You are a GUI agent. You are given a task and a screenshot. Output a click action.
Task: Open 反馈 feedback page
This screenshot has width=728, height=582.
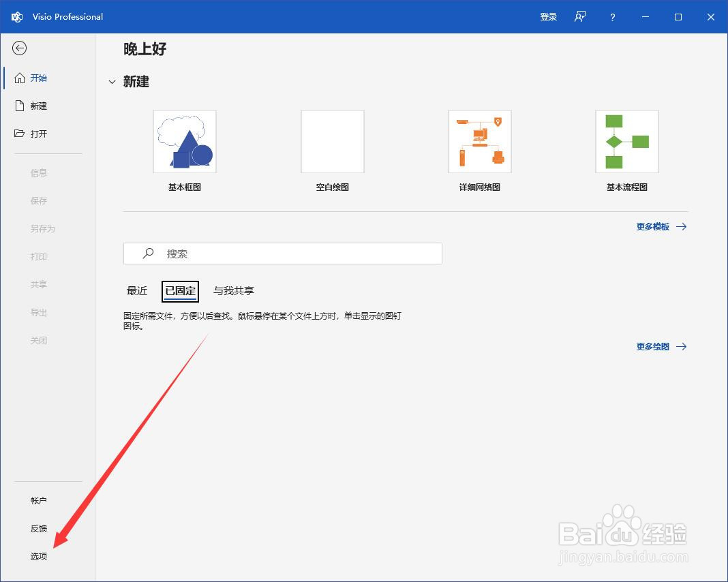tap(39, 528)
